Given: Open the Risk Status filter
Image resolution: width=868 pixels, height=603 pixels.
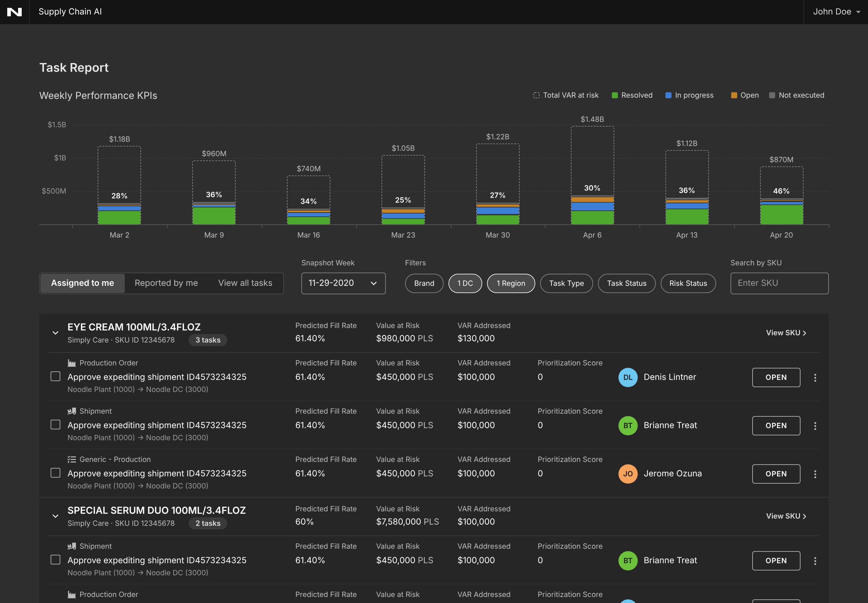Looking at the screenshot, I should point(688,283).
